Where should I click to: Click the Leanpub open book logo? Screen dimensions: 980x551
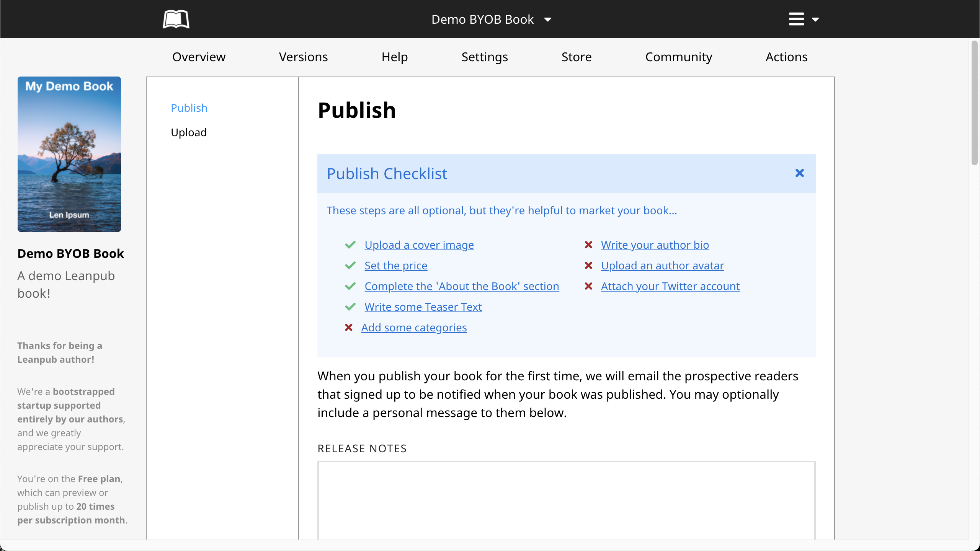pyautogui.click(x=176, y=19)
